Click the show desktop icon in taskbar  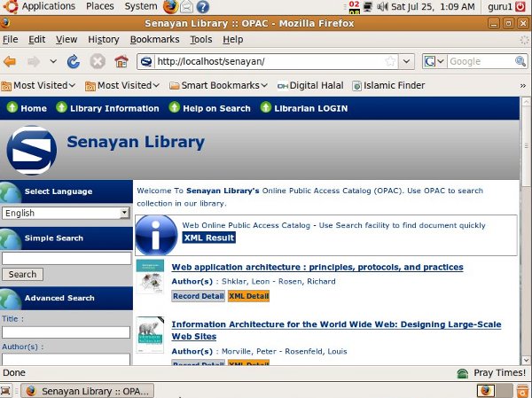point(6,391)
